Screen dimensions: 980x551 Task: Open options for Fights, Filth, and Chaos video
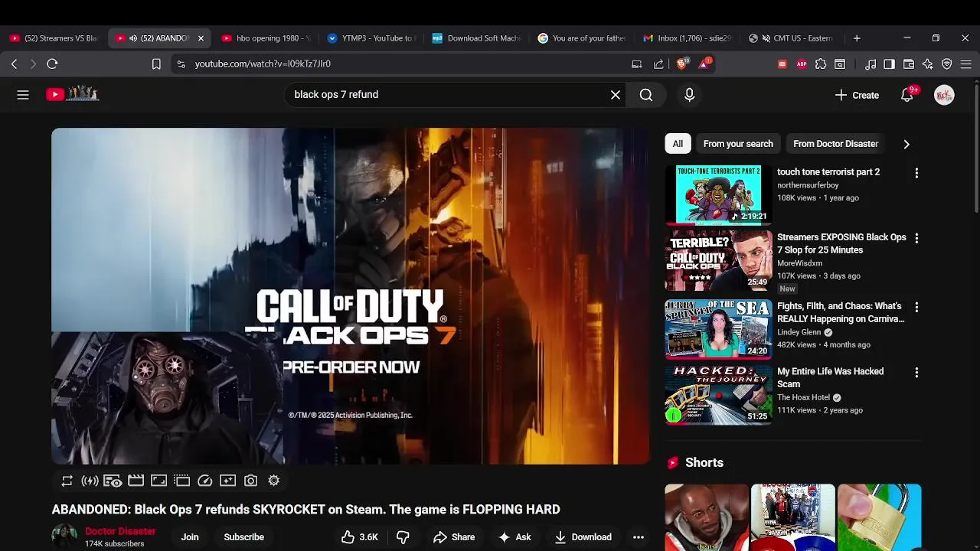(916, 307)
